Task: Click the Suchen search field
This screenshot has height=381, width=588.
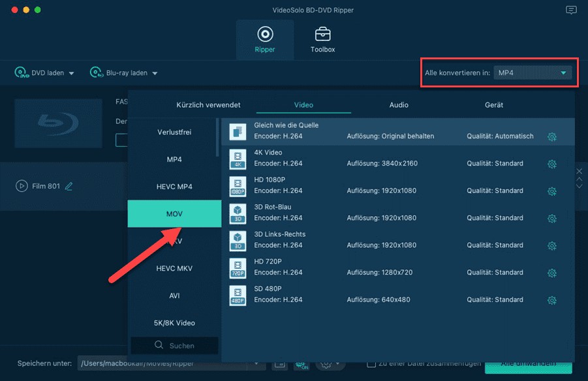Action: [x=174, y=345]
